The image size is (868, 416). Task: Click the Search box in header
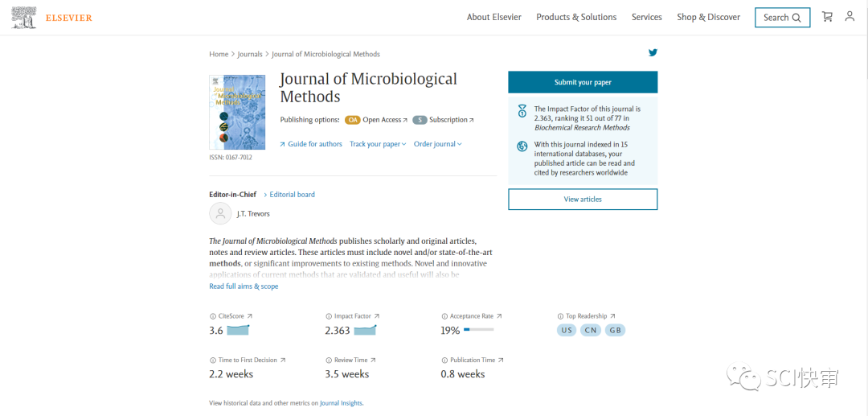coord(782,18)
